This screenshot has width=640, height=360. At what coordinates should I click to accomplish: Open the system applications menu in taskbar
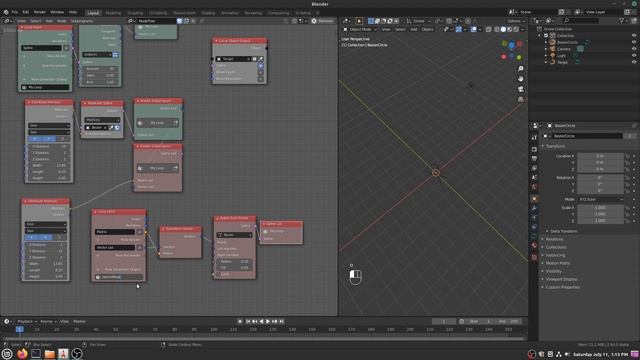coord(7,353)
